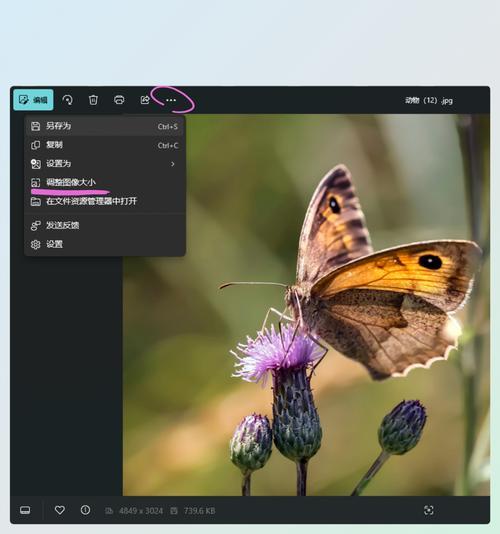Open the share icon in toolbar
500x534 pixels.
[x=145, y=100]
